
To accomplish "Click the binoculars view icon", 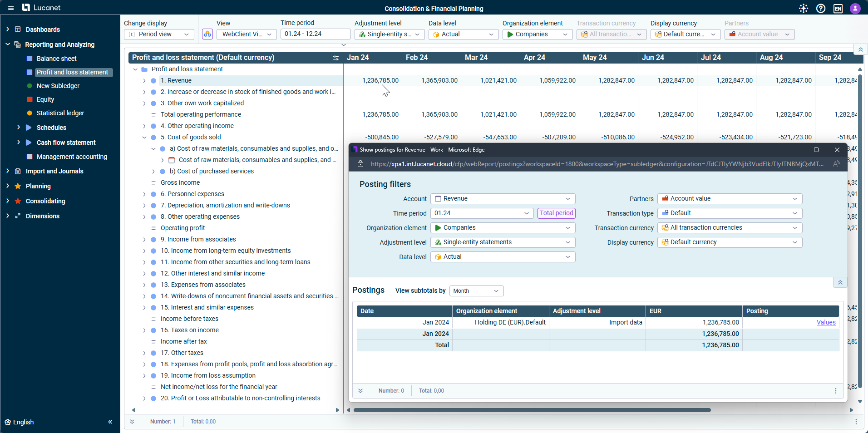I will (207, 34).
